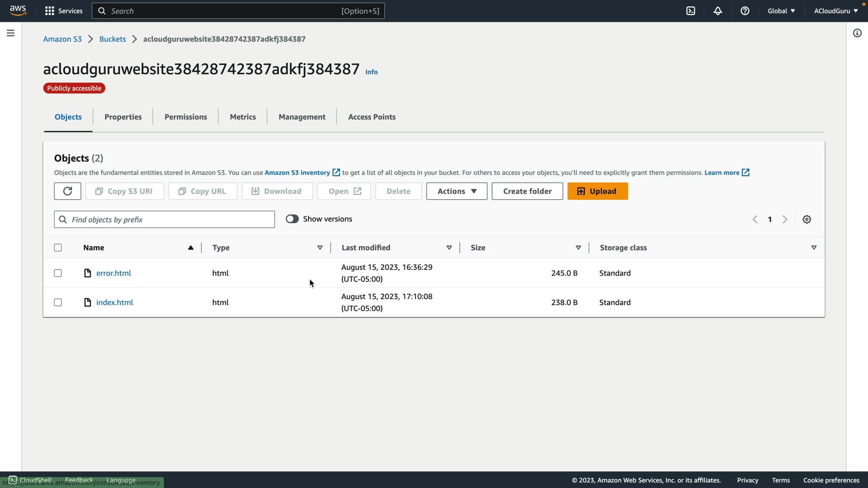This screenshot has width=868, height=488.
Task: Switch to the Permissions tab
Action: [x=185, y=117]
